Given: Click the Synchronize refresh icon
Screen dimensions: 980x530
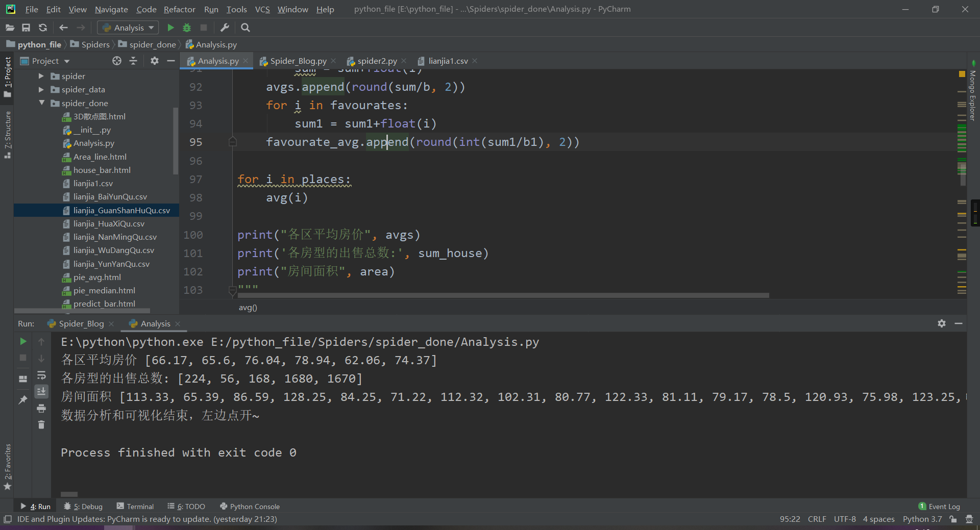Looking at the screenshot, I should pos(43,28).
